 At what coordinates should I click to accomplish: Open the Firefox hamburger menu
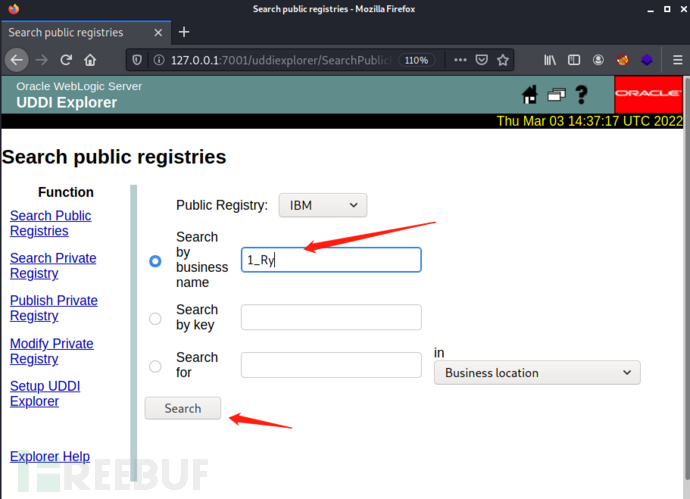click(x=678, y=60)
